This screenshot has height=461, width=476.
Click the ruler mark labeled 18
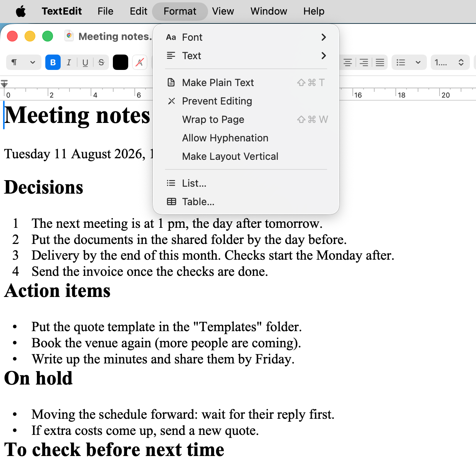pyautogui.click(x=401, y=95)
